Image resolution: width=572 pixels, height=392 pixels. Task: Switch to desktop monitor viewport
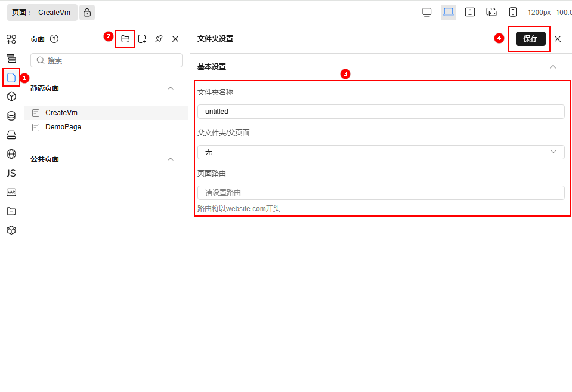[x=427, y=13]
